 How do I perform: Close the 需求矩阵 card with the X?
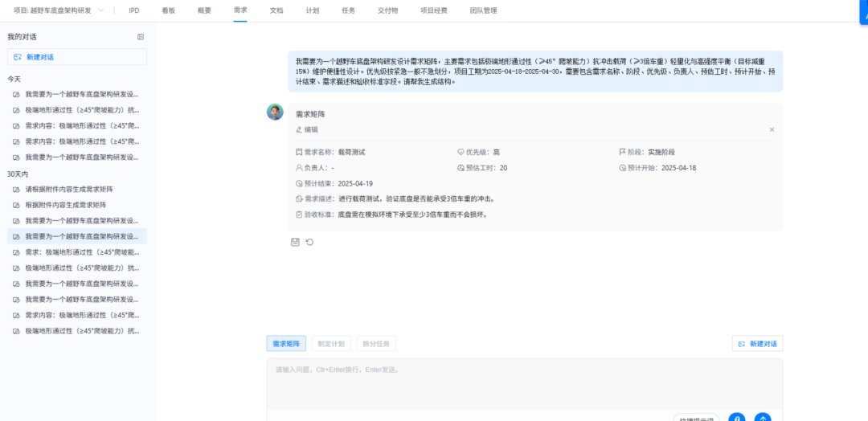point(772,129)
